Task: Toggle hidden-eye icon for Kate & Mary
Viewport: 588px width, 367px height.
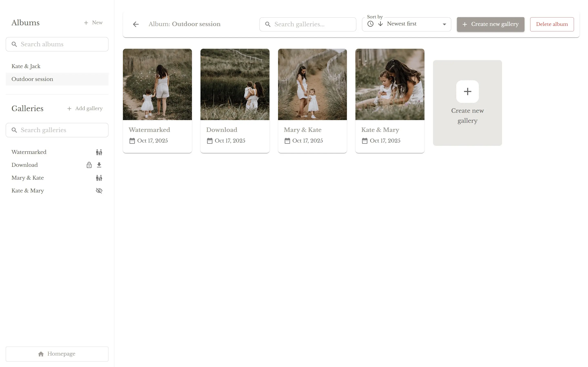Action: [99, 191]
